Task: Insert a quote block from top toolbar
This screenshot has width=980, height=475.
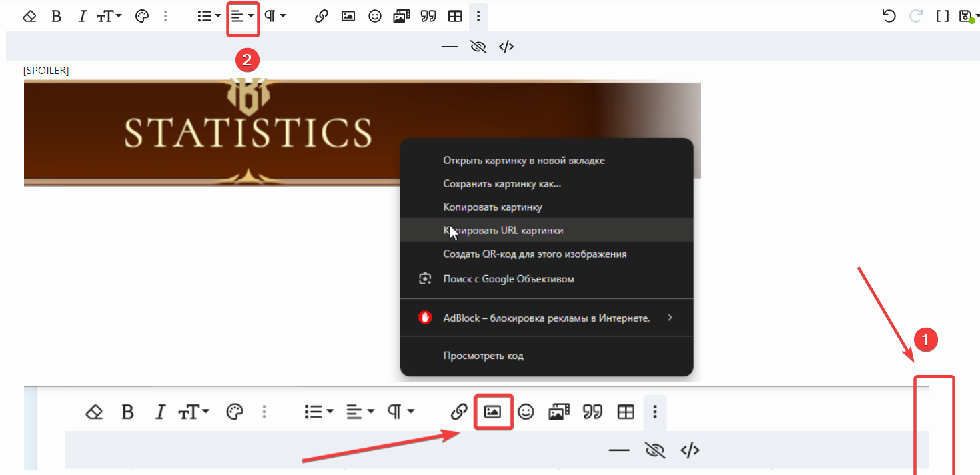Action: [x=428, y=16]
